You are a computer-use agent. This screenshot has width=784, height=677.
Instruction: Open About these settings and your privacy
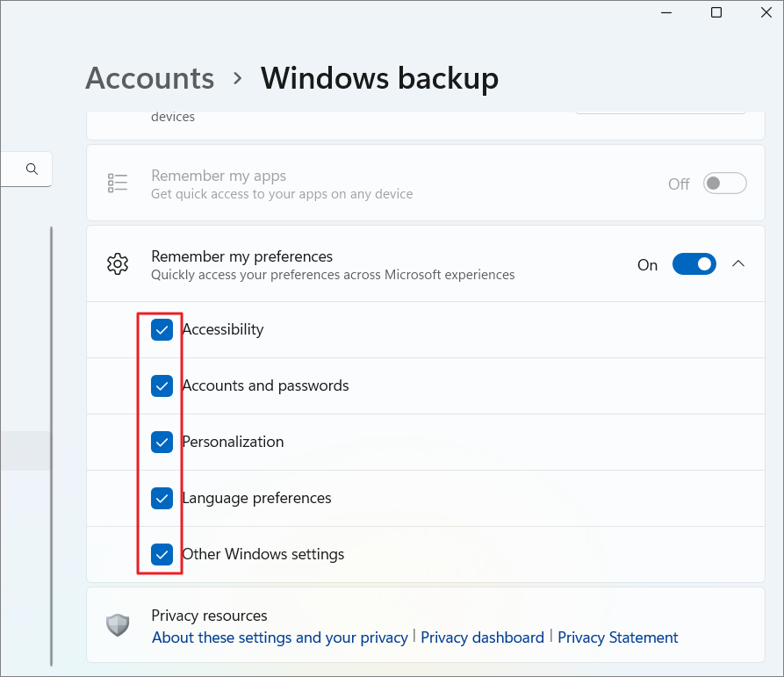[279, 637]
